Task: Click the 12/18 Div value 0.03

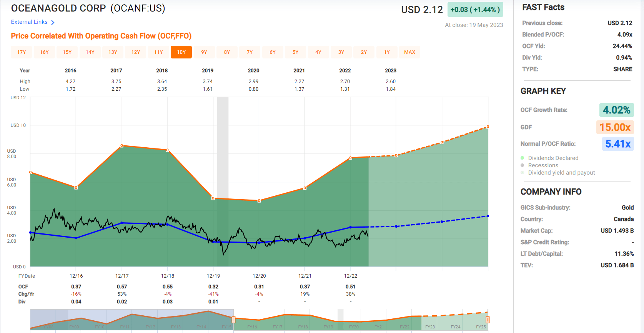Action: click(x=168, y=302)
